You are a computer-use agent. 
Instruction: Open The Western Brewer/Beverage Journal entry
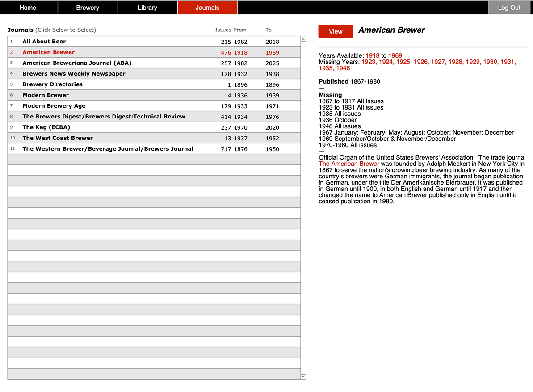(108, 149)
